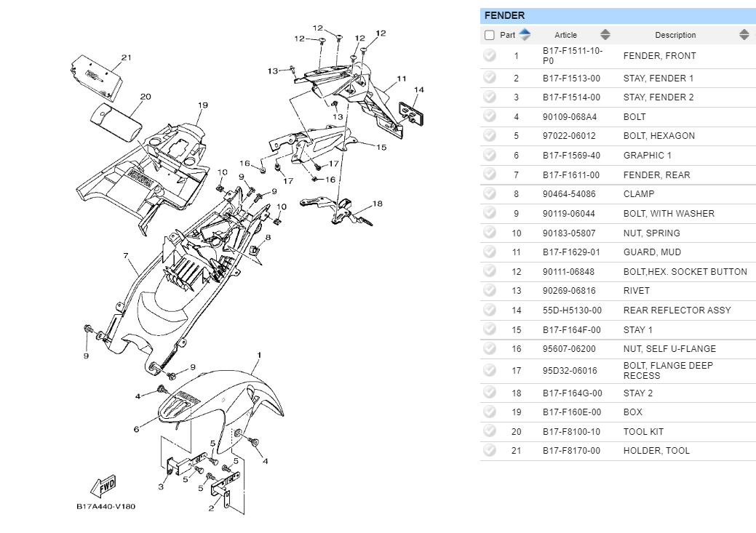
Task: Click article 95D32-06016
Action: tap(570, 371)
